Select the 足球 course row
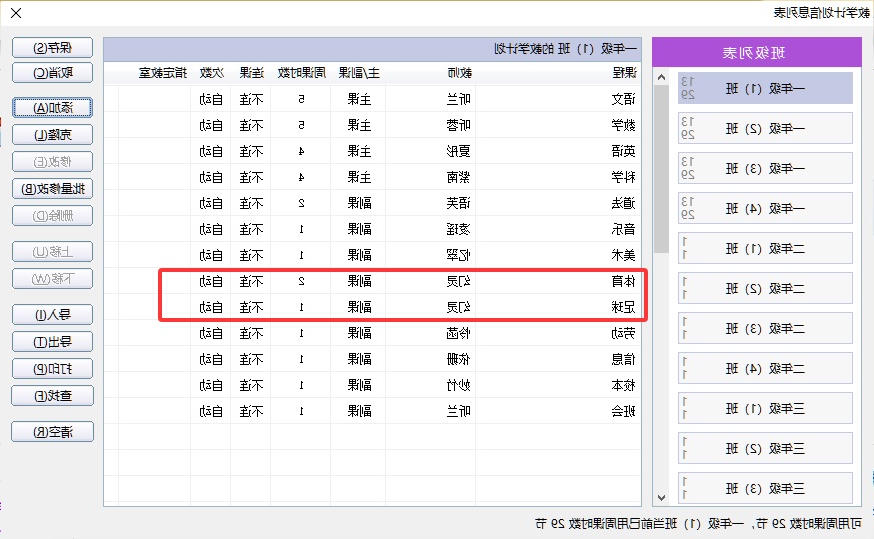 pos(372,307)
